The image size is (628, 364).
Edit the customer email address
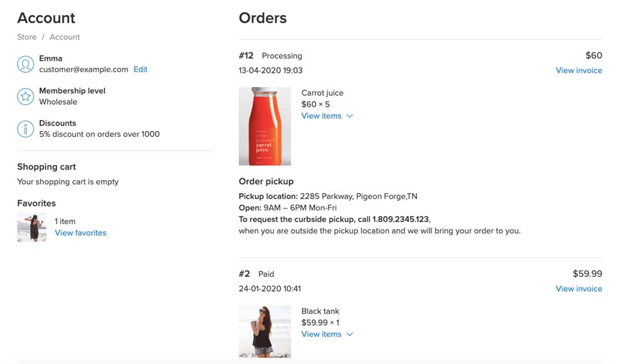[140, 69]
